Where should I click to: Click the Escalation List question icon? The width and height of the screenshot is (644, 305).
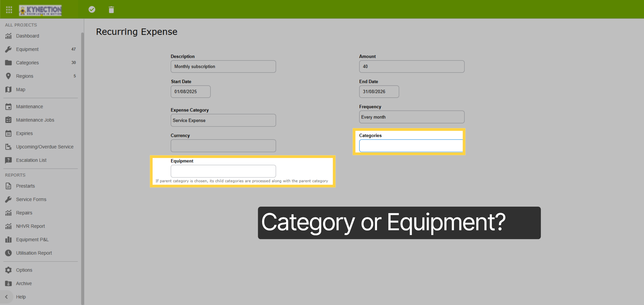tap(8, 160)
